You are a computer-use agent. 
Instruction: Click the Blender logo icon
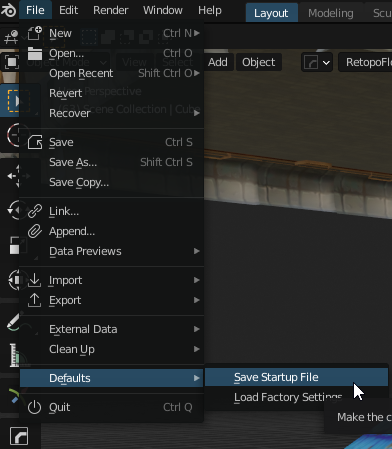point(8,10)
